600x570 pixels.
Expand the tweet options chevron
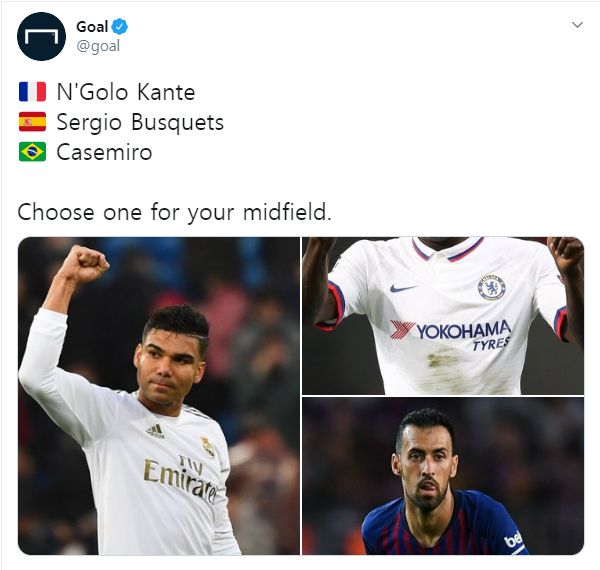tap(577, 25)
